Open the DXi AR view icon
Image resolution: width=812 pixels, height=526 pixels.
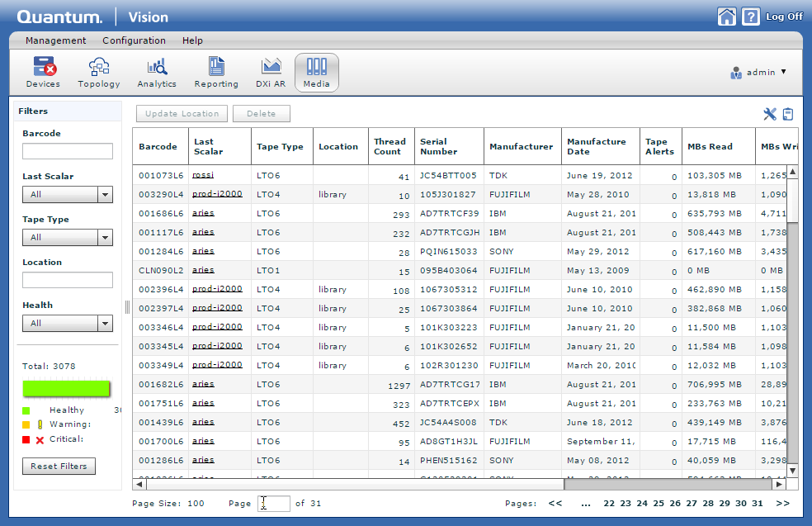pyautogui.click(x=271, y=73)
